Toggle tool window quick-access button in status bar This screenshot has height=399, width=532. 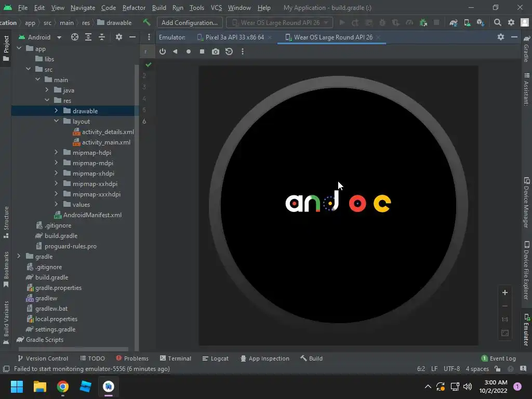pos(6,369)
